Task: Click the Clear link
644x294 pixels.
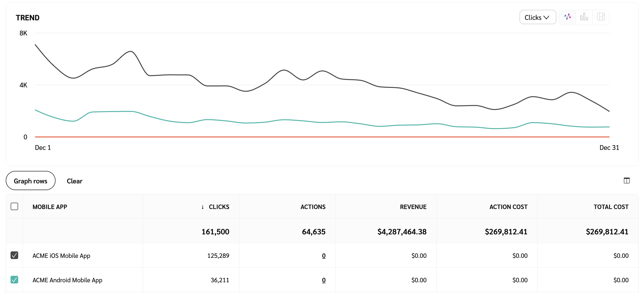Action: coord(74,181)
